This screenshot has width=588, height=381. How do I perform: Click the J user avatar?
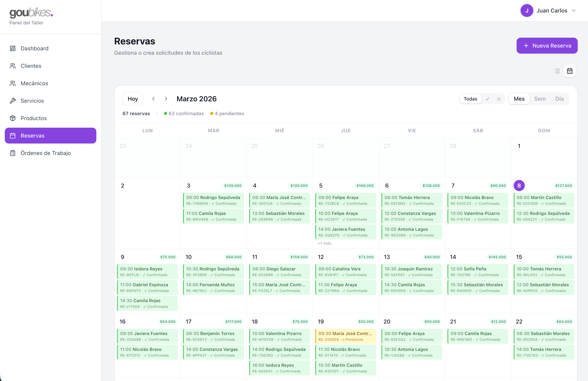527,11
